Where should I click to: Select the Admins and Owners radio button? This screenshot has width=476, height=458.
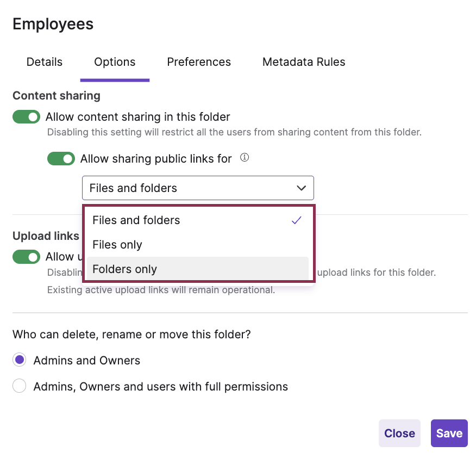tap(20, 360)
